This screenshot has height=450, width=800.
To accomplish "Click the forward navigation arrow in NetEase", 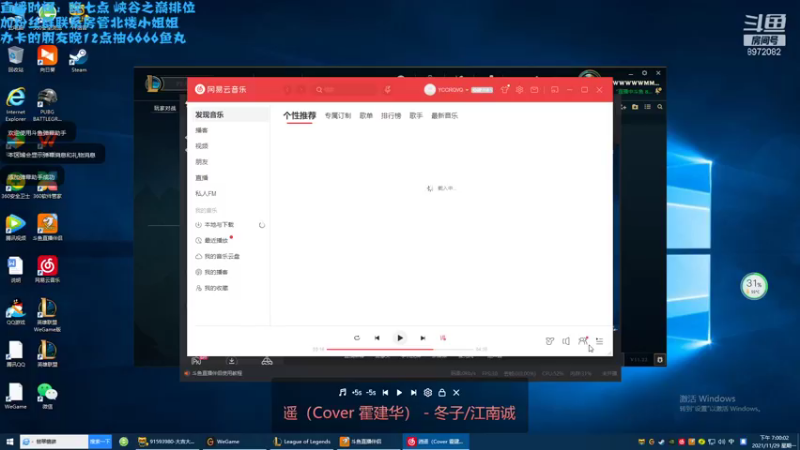I will pyautogui.click(x=301, y=90).
